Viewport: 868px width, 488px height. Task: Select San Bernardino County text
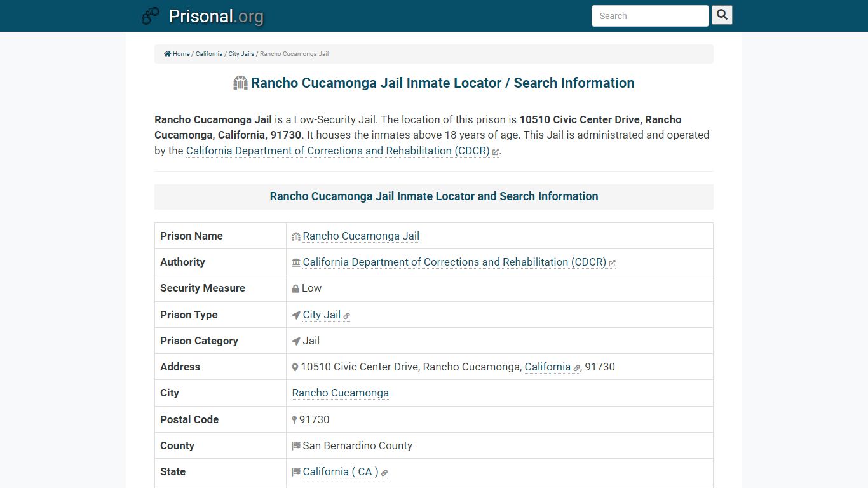pyautogui.click(x=358, y=445)
